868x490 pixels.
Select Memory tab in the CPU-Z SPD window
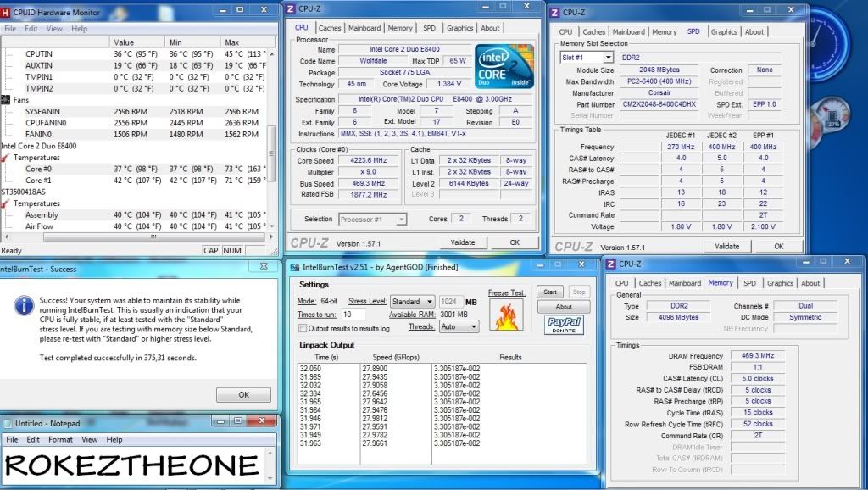tap(665, 32)
